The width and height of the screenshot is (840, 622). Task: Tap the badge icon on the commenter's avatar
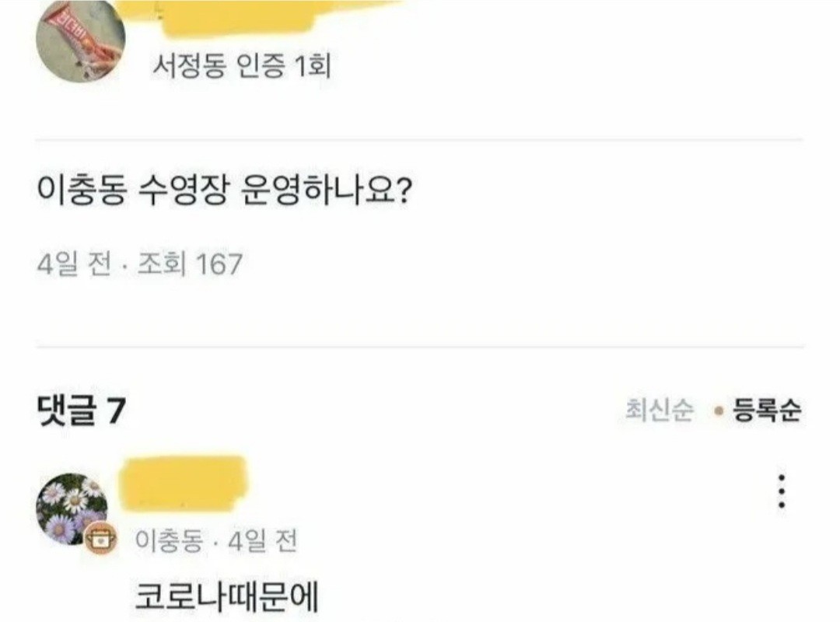100,538
